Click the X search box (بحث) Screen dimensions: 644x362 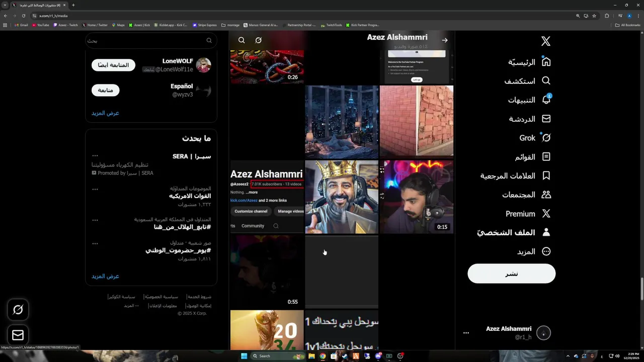point(151,40)
